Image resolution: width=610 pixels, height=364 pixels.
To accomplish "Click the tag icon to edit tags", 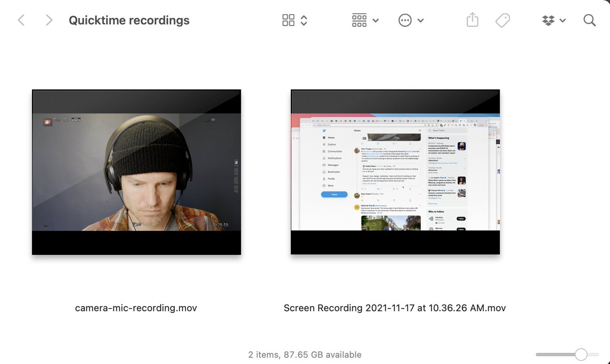I will click(502, 20).
